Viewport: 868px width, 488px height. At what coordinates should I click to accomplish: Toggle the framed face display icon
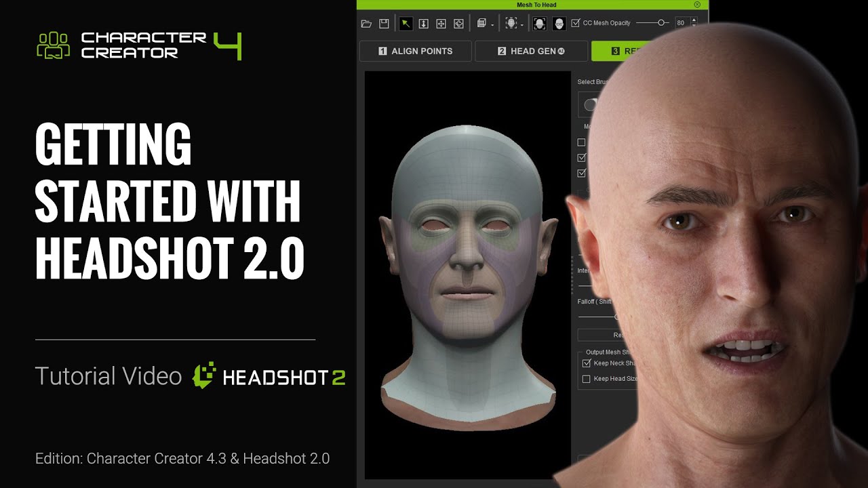point(540,24)
